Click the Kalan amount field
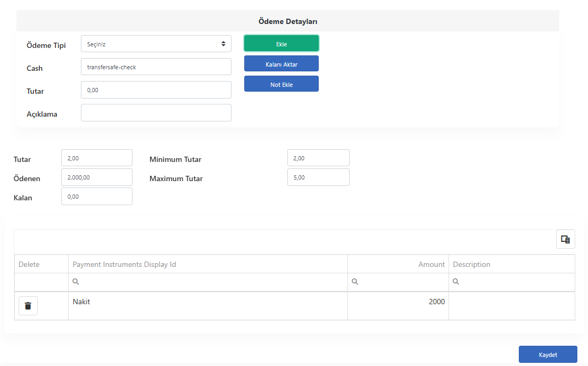This screenshot has width=588, height=366. [97, 197]
